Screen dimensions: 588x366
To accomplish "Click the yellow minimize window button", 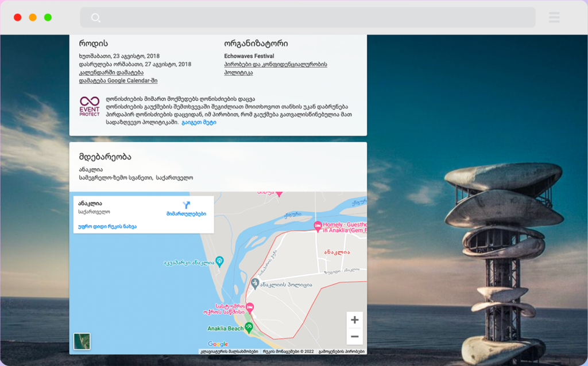I will [x=33, y=17].
